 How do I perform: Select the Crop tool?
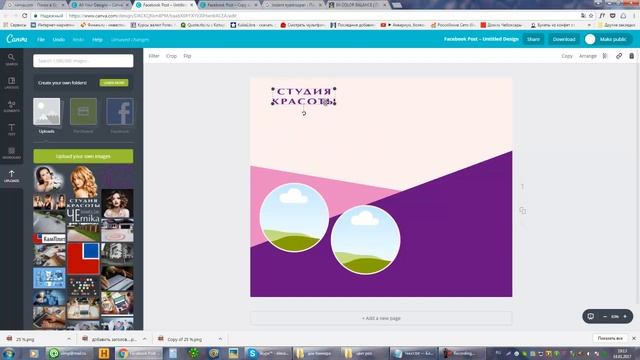(171, 56)
